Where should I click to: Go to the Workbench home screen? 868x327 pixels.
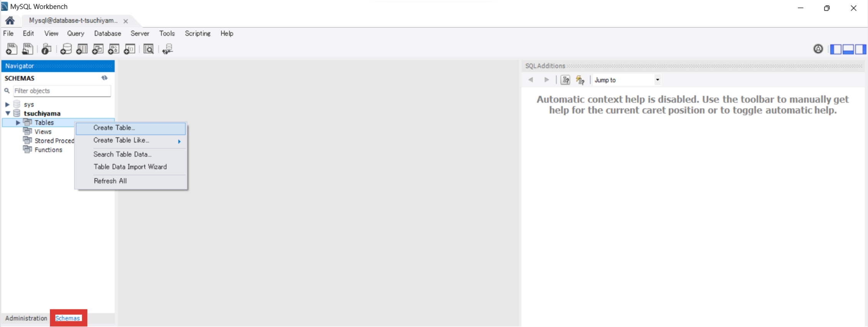(10, 20)
